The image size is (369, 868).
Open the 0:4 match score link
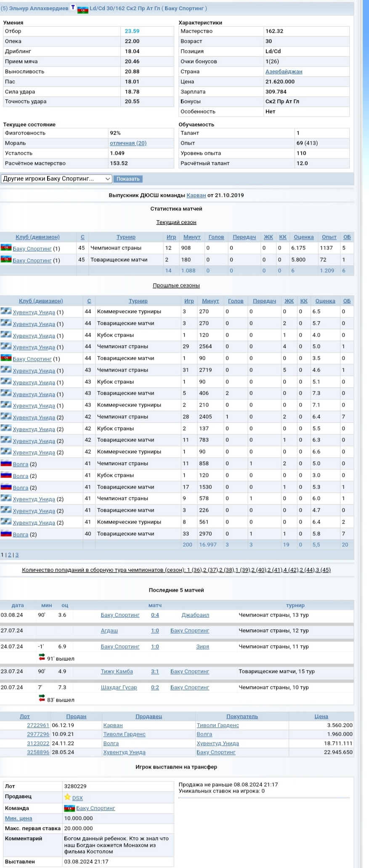point(155,615)
